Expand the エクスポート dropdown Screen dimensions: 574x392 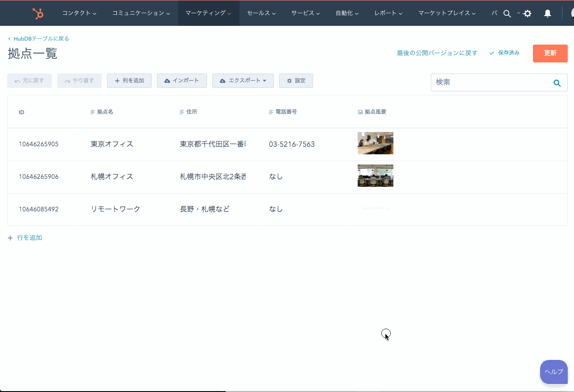243,81
